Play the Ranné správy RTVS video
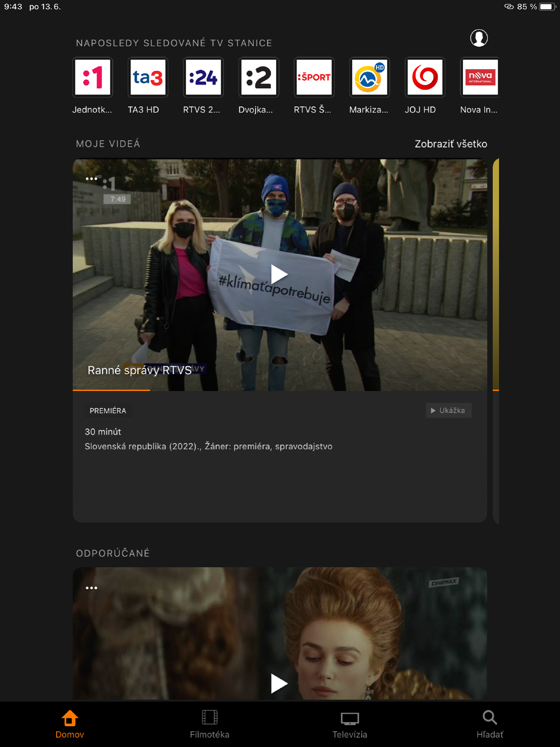Image resolution: width=560 pixels, height=747 pixels. pyautogui.click(x=279, y=275)
